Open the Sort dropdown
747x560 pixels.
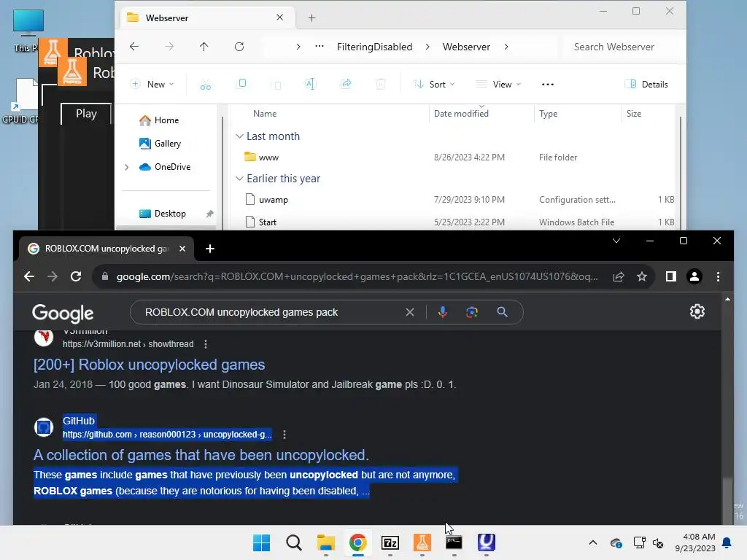click(434, 85)
